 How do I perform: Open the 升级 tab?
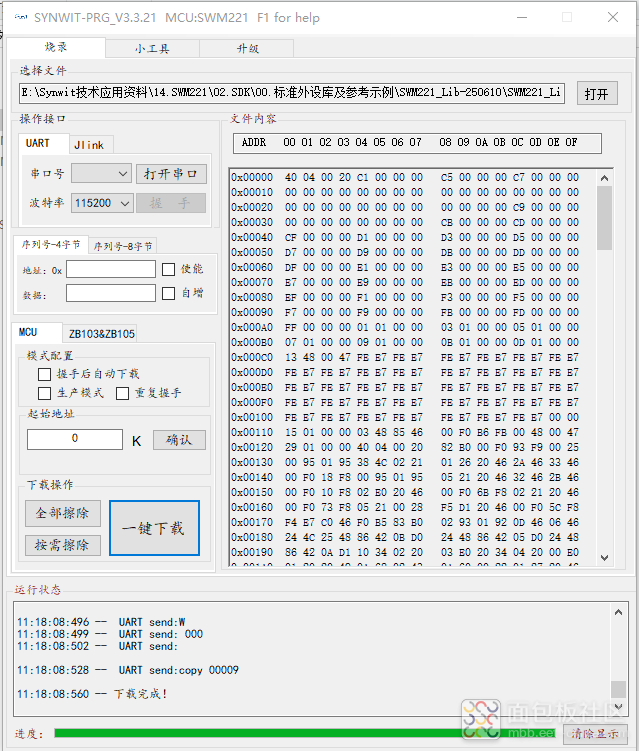tap(247, 48)
